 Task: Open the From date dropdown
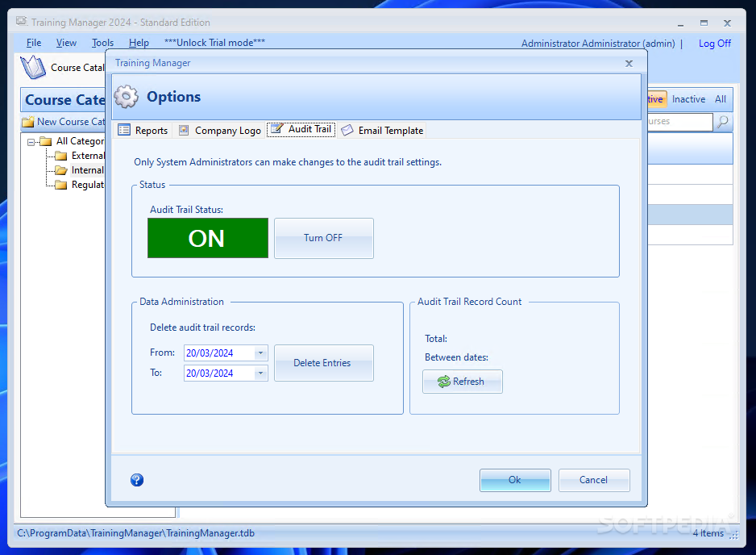pos(261,353)
